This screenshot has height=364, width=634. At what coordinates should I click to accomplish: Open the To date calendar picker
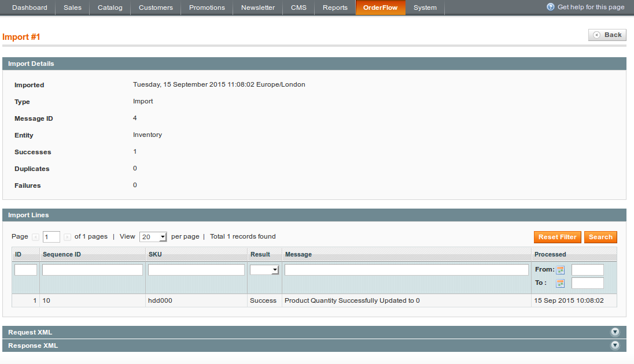click(x=559, y=283)
